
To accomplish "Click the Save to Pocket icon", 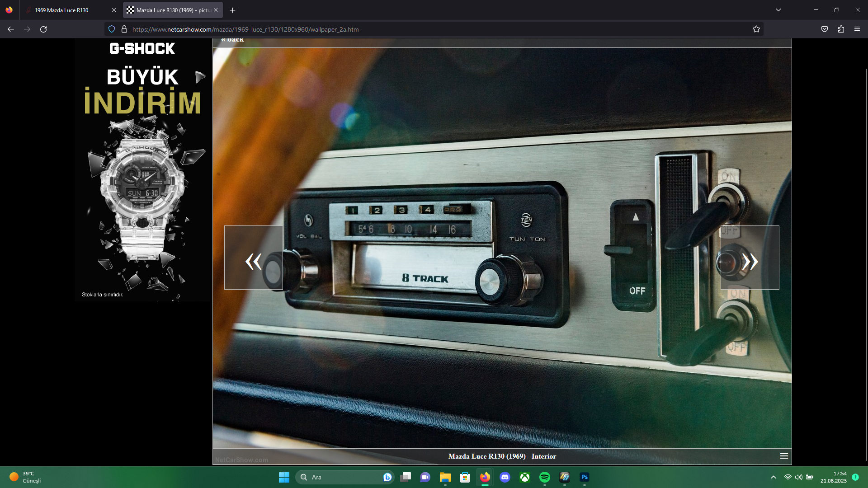I will pyautogui.click(x=825, y=29).
